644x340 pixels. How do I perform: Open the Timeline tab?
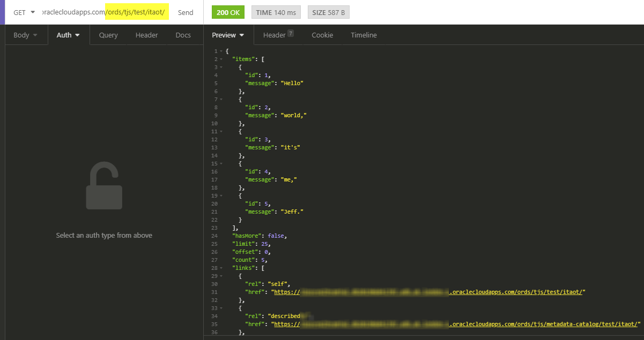[364, 35]
